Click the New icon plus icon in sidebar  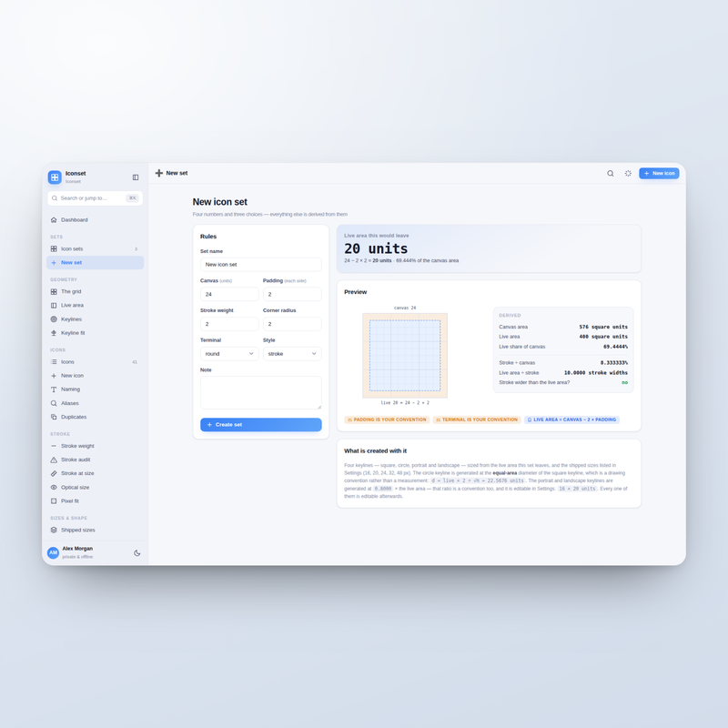54,376
